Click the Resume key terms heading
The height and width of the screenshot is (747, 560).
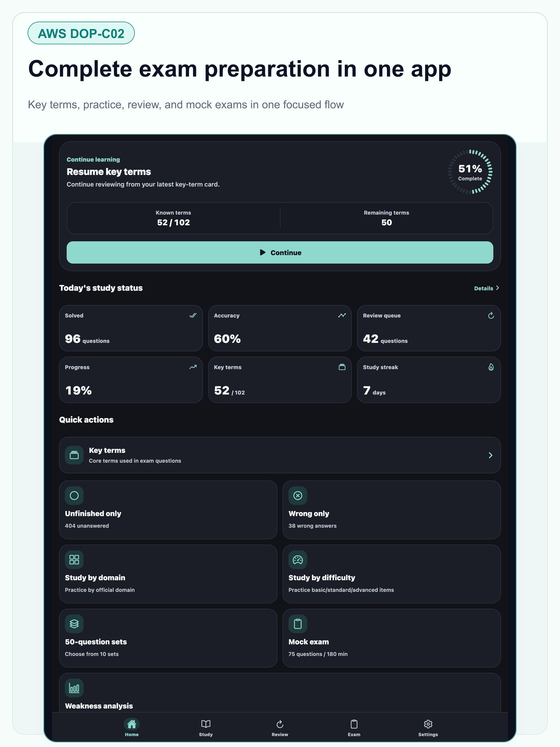point(109,171)
